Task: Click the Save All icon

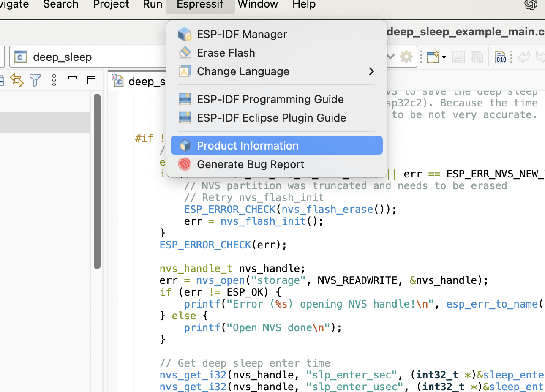Action: point(477,57)
